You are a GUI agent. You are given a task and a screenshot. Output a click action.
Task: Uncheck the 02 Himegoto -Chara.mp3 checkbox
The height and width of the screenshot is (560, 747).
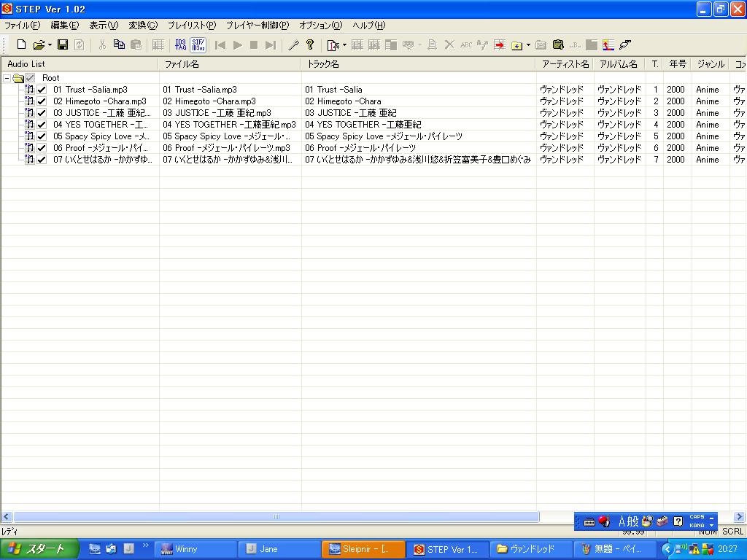click(x=42, y=101)
